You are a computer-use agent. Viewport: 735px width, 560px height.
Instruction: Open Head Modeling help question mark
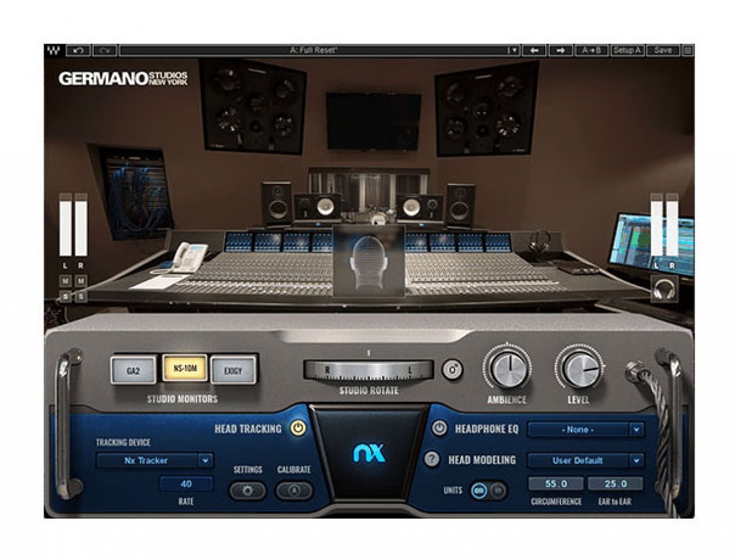432,460
